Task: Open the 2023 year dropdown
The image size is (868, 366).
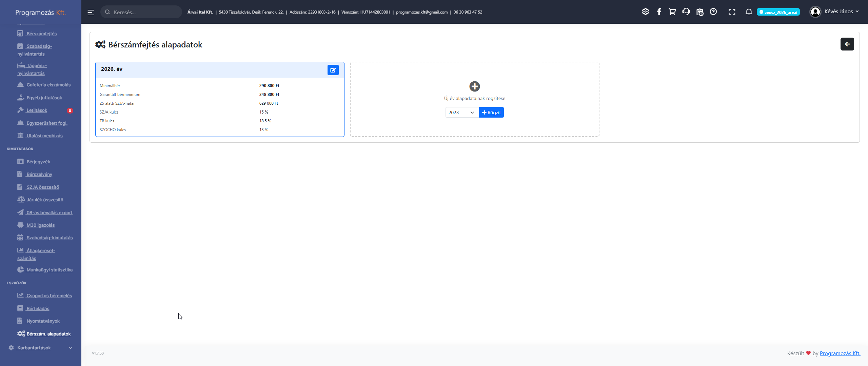Action: (462, 113)
